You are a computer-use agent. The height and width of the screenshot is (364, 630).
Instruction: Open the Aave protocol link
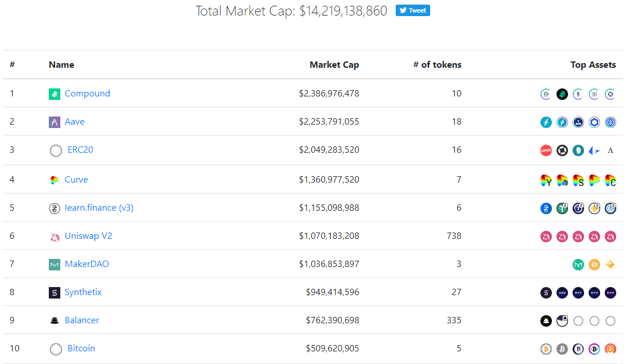pos(75,122)
